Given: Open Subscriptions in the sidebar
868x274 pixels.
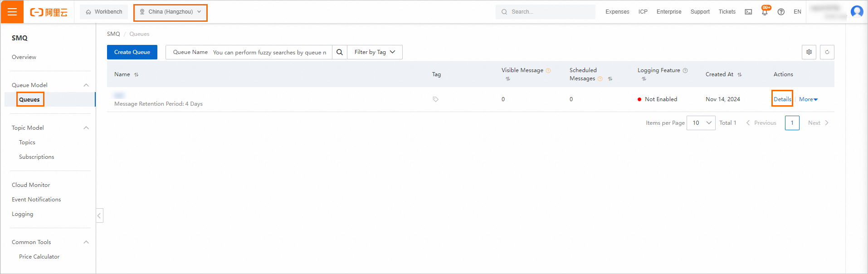Looking at the screenshot, I should [x=37, y=157].
